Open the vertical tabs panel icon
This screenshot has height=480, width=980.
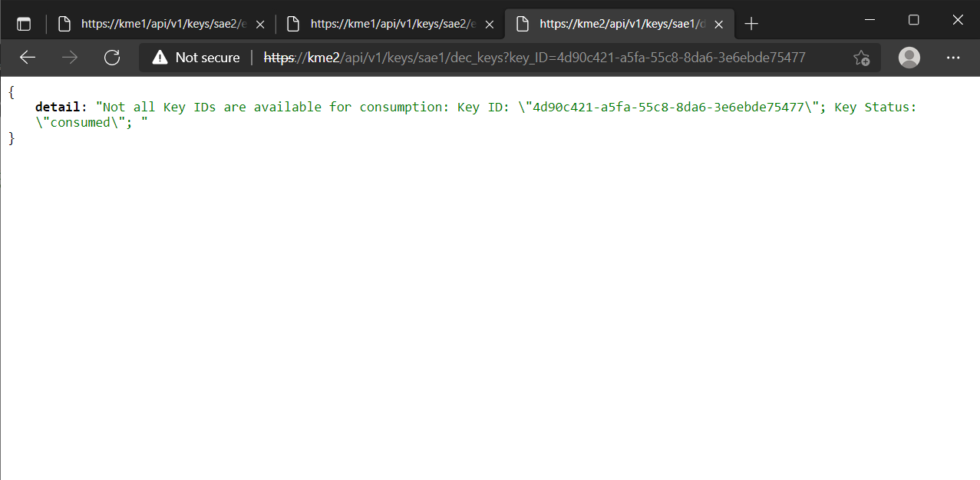24,24
